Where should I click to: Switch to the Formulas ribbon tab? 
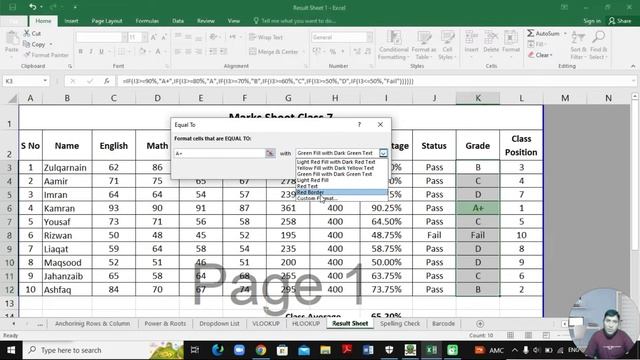[147, 21]
